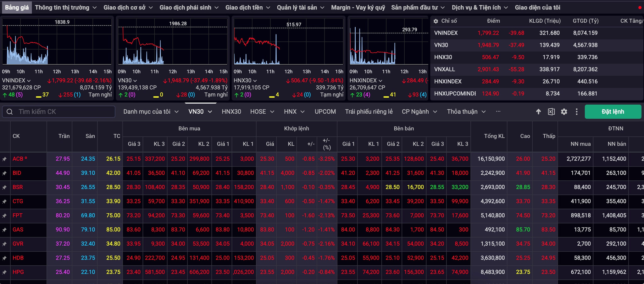This screenshot has height=284, width=644.
Task: Switch to the HNX30 tab
Action: (x=231, y=112)
